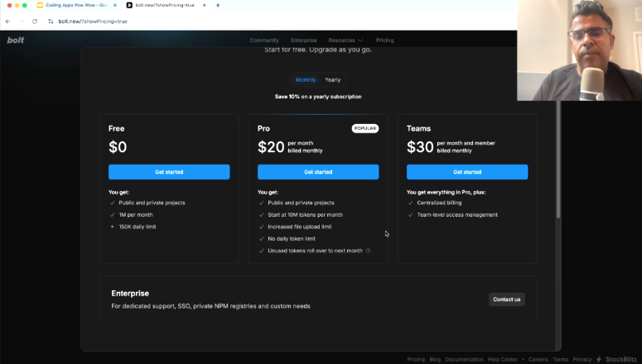The height and width of the screenshot is (364, 642).
Task: Go back with browser back arrow
Action: click(7, 22)
